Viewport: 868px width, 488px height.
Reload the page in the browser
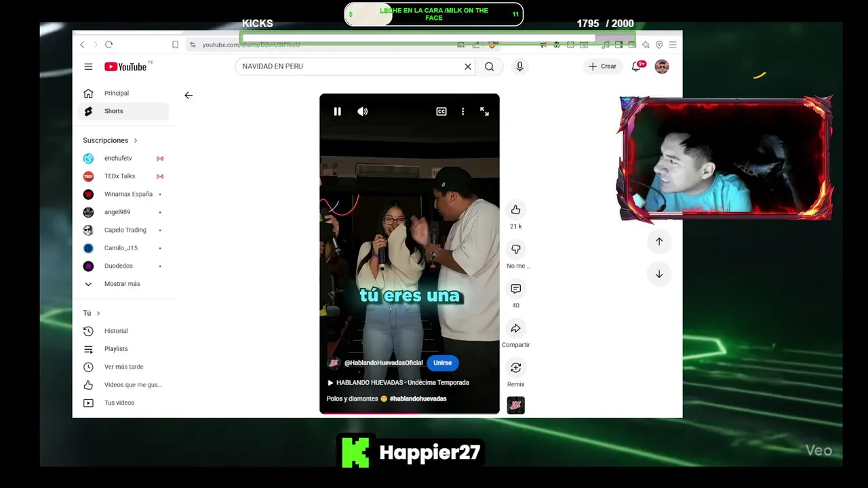(x=108, y=45)
